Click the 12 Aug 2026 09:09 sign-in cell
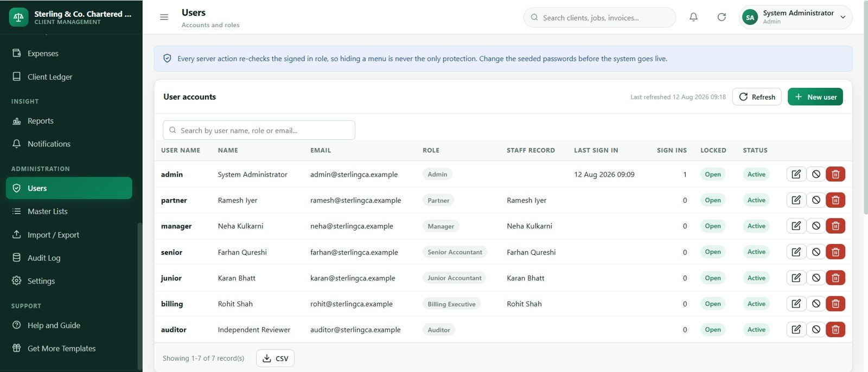This screenshot has height=372, width=868. point(604,175)
